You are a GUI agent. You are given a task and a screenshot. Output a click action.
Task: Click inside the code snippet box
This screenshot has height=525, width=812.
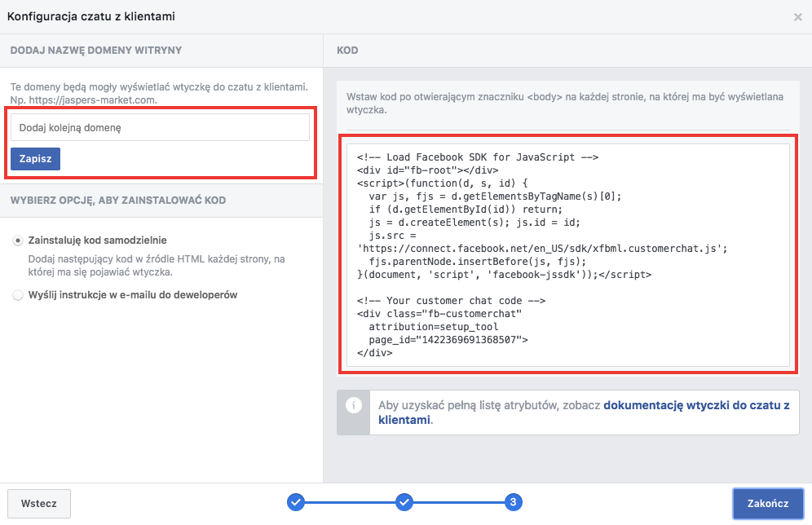pyautogui.click(x=568, y=254)
